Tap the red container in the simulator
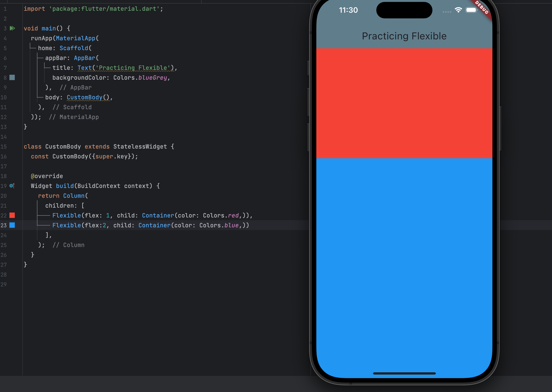This screenshot has width=552, height=392. 404,103
